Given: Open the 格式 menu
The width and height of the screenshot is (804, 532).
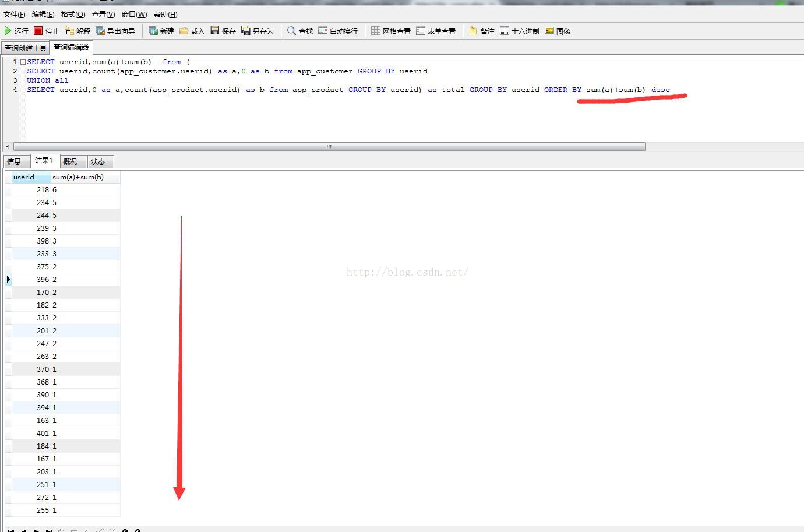Looking at the screenshot, I should point(73,14).
